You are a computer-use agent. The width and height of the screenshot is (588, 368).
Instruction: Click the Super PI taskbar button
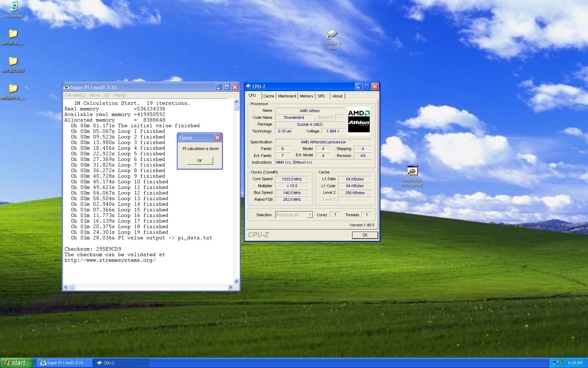[65, 363]
